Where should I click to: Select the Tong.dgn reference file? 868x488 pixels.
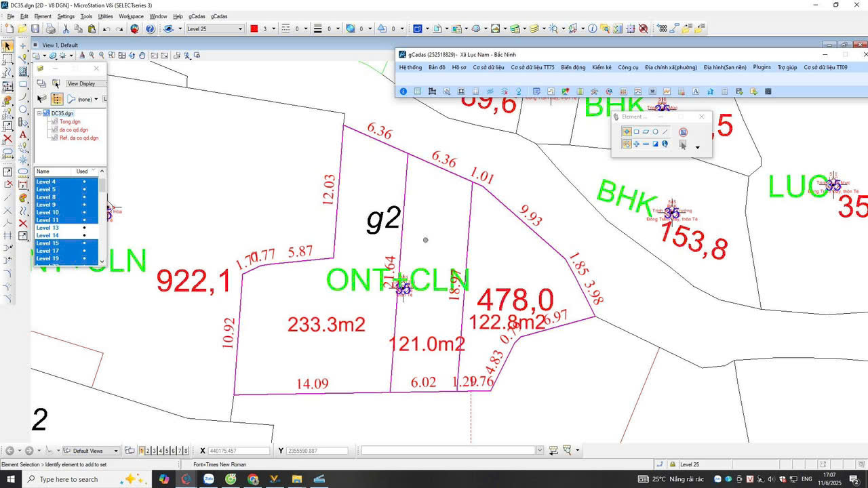click(x=70, y=121)
